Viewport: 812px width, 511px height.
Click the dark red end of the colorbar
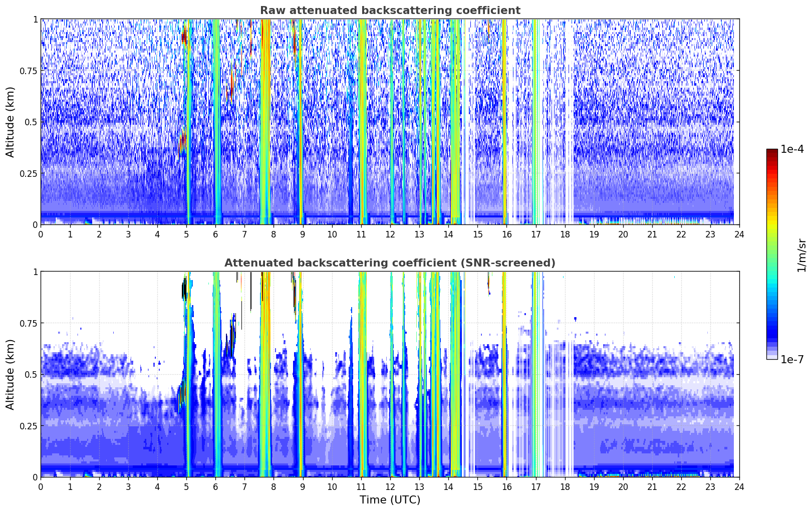pos(772,153)
